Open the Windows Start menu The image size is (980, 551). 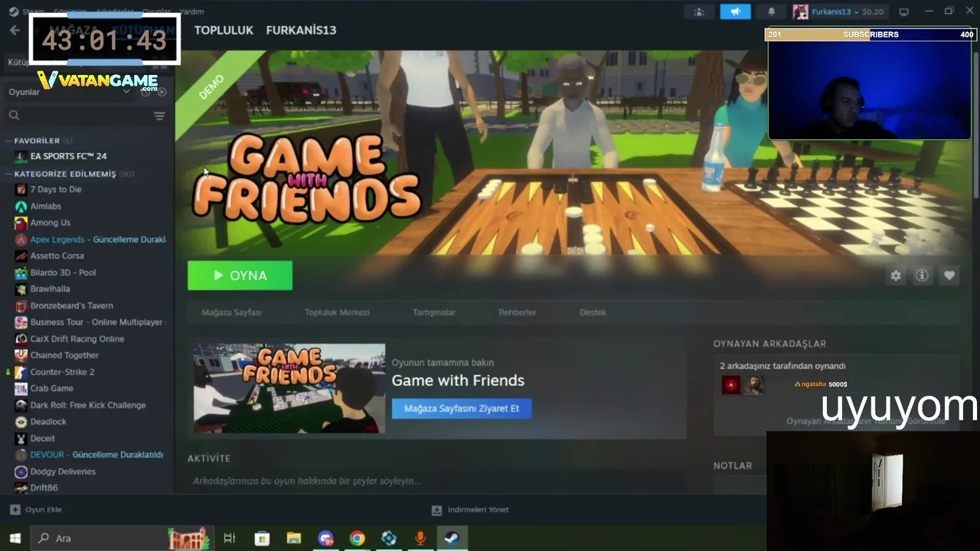click(15, 538)
